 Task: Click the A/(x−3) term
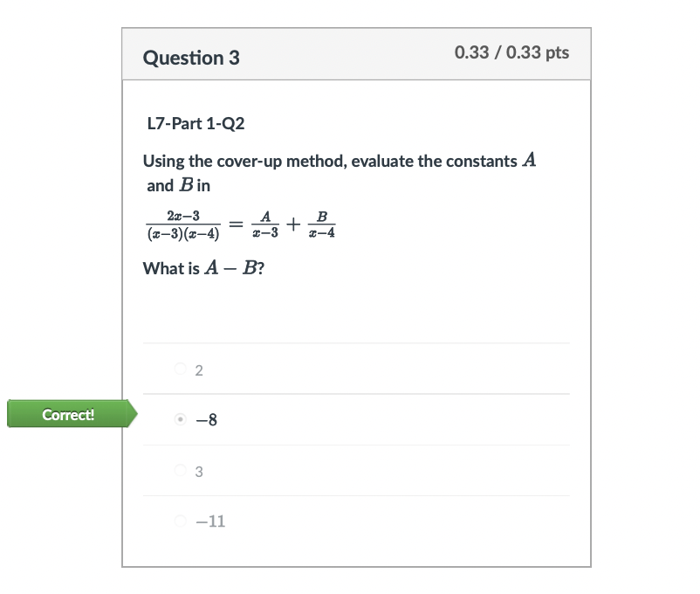[264, 224]
